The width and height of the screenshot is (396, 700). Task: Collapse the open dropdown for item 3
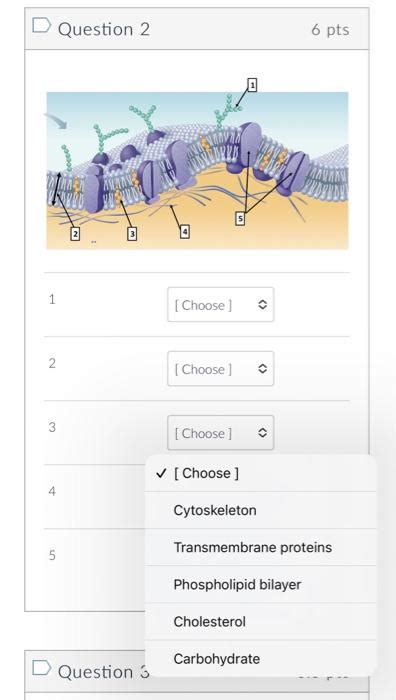(x=221, y=433)
